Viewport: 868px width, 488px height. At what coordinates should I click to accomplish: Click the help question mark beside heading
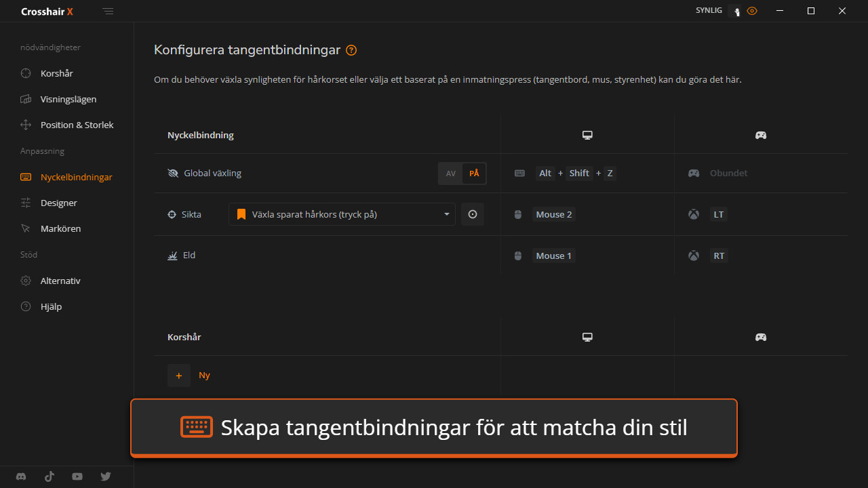coord(351,50)
